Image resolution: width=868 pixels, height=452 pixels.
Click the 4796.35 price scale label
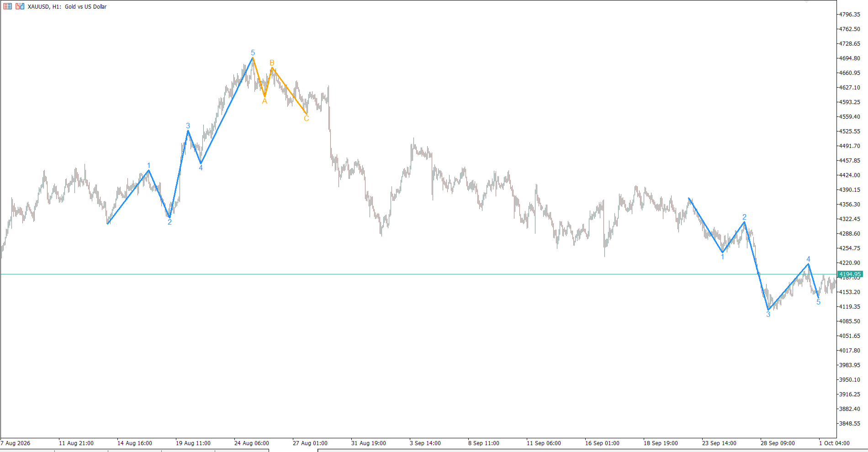[x=849, y=15]
